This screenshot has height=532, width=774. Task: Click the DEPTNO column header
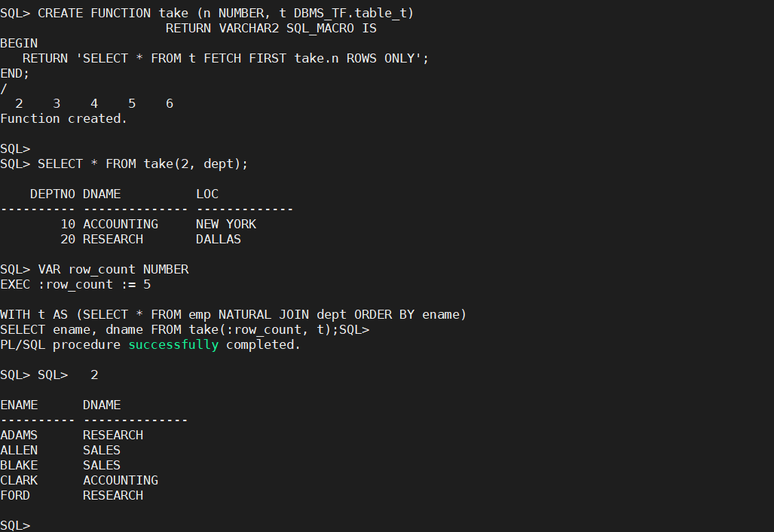pos(52,194)
